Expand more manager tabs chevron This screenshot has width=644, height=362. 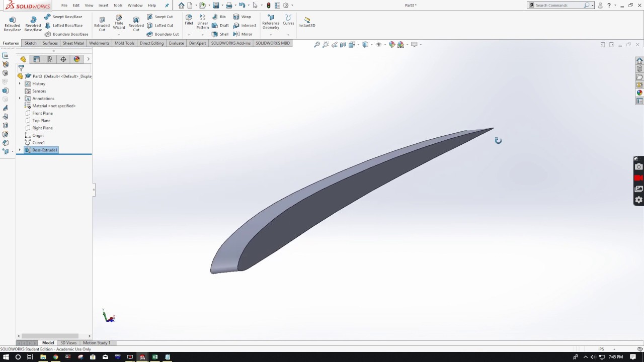88,59
